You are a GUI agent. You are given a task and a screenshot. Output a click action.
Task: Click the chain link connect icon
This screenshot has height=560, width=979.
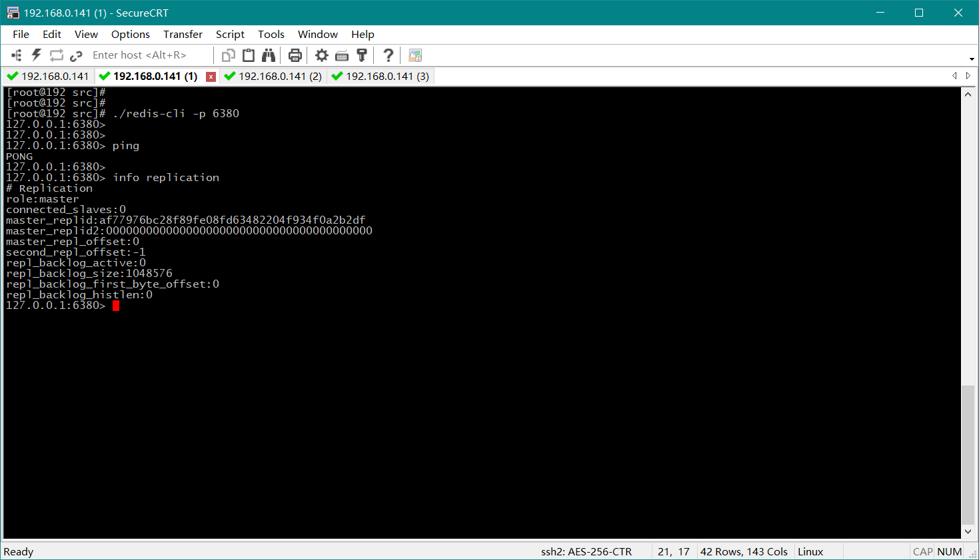[76, 55]
